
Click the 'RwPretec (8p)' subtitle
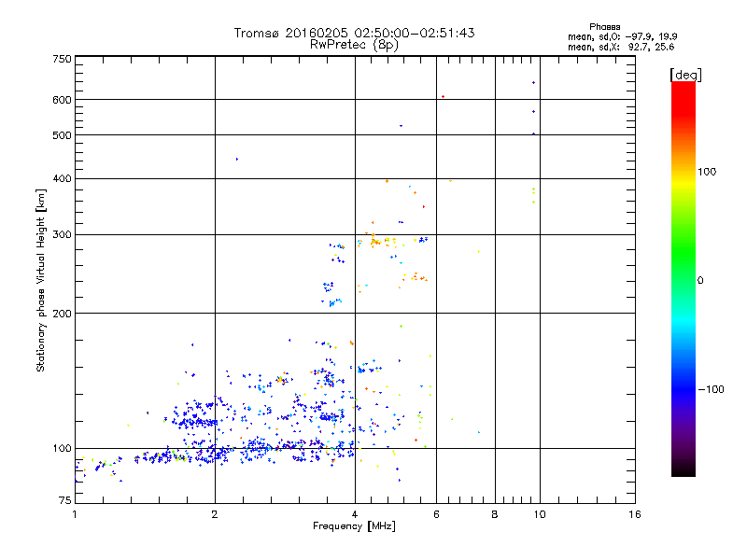[354, 45]
